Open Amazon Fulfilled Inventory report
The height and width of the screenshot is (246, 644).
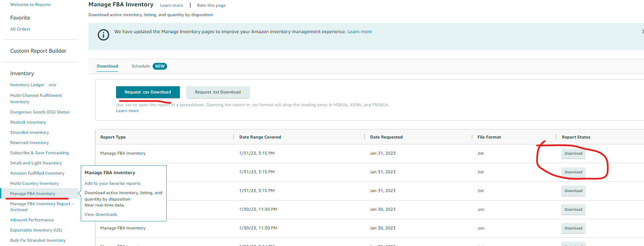(37, 173)
